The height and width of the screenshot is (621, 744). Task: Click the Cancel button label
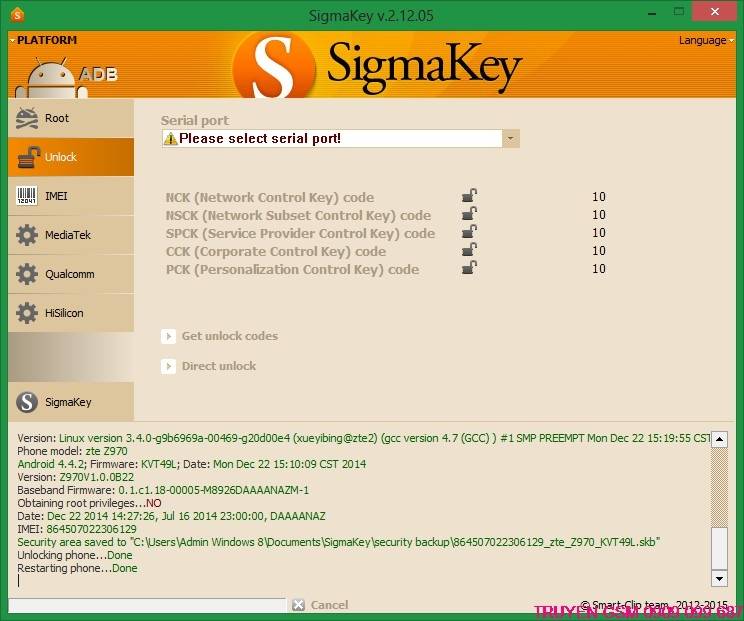point(329,605)
